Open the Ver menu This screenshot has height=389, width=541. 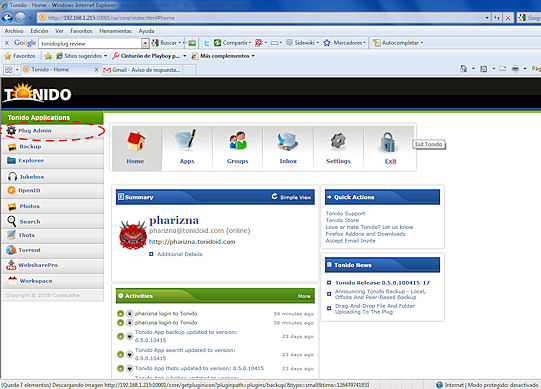point(59,31)
